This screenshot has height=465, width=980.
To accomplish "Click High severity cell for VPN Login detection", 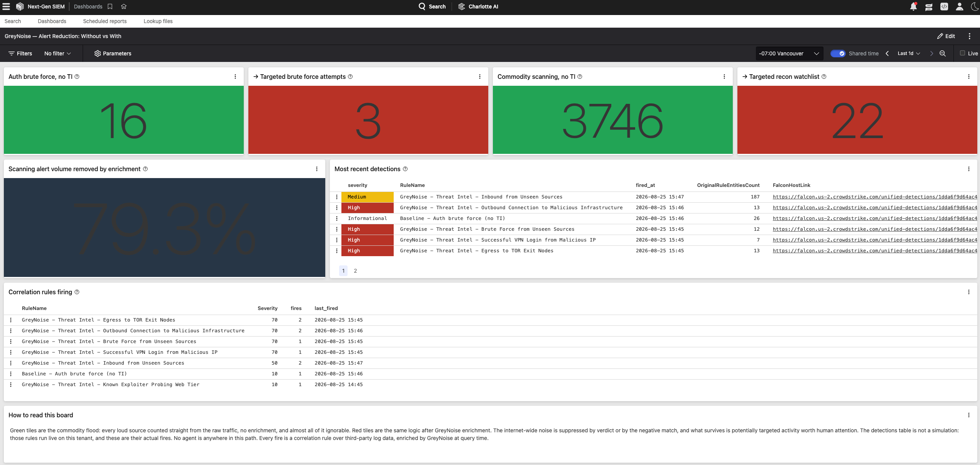I will (x=367, y=240).
